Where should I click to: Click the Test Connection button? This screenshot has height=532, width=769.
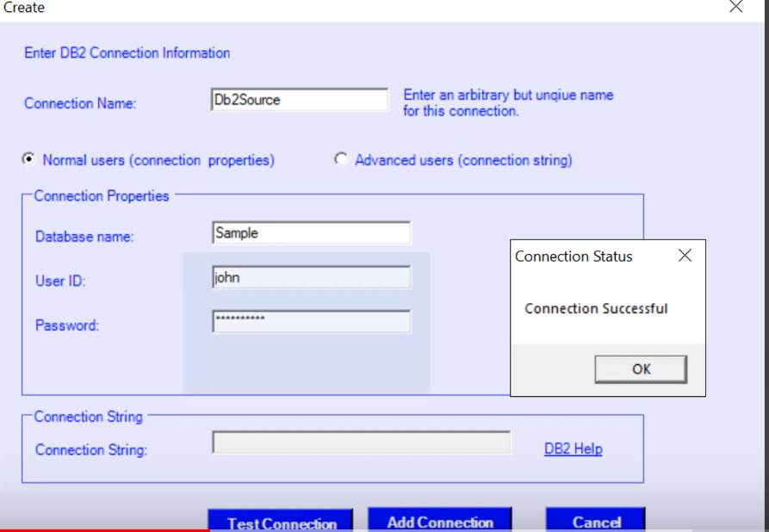tap(280, 522)
